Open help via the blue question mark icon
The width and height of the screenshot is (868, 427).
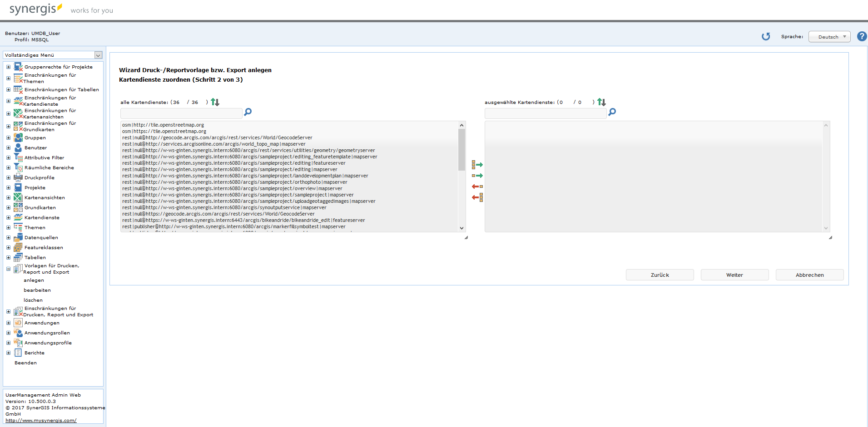(x=862, y=36)
